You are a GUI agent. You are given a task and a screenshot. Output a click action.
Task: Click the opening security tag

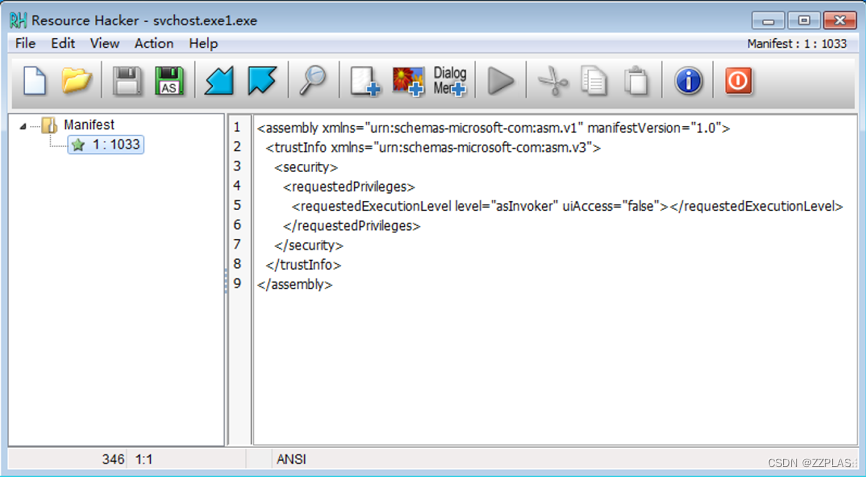coord(306,167)
